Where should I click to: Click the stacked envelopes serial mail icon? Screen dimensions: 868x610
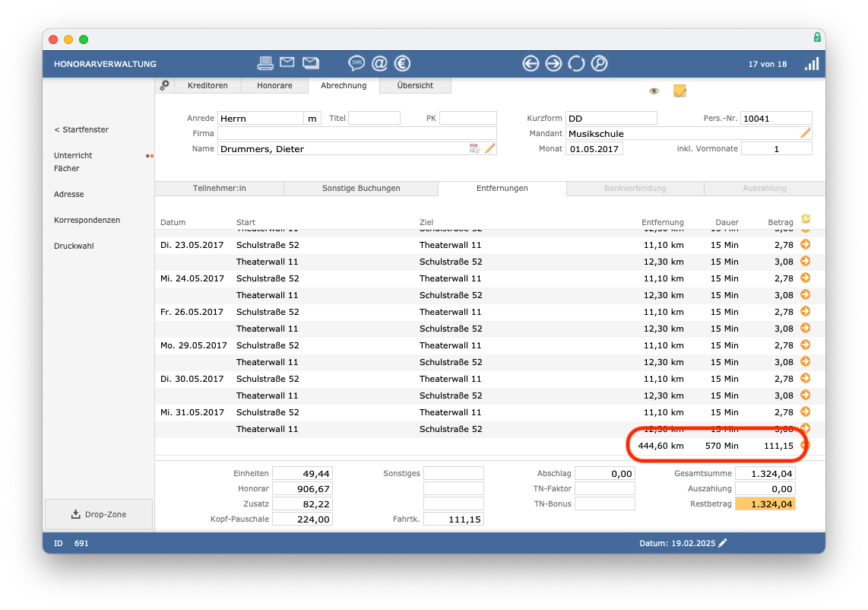311,63
